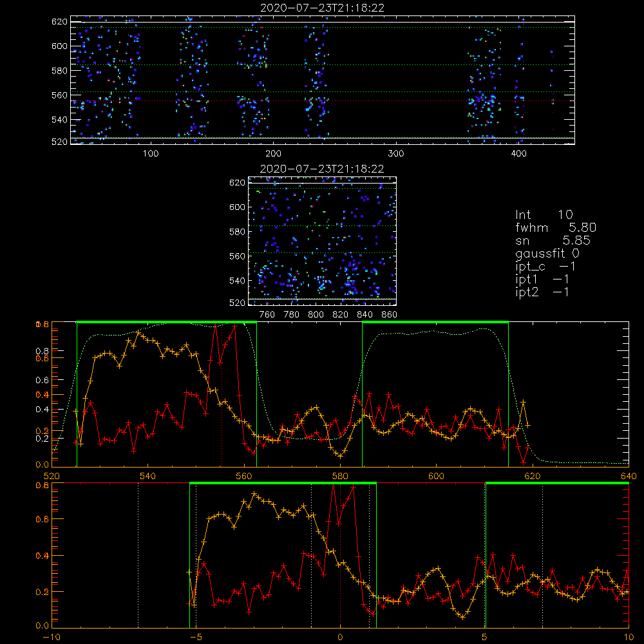Click the top wide detector image

(x=323, y=80)
